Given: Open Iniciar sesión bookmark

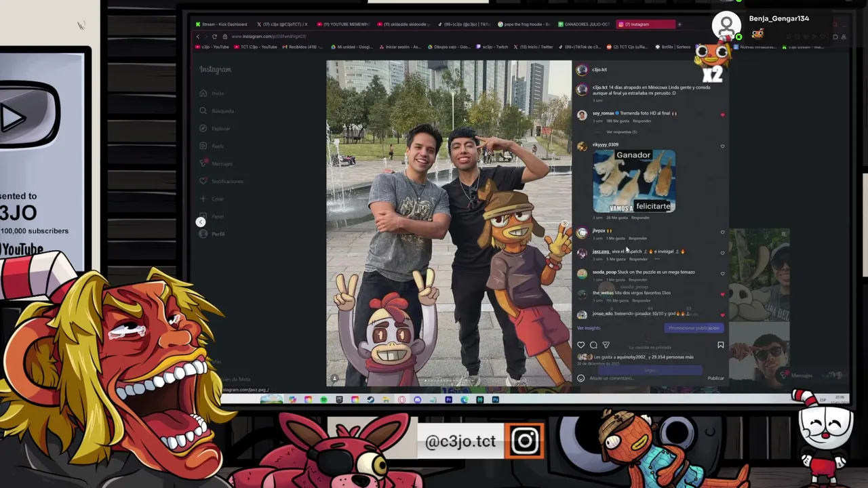Looking at the screenshot, I should coord(401,47).
